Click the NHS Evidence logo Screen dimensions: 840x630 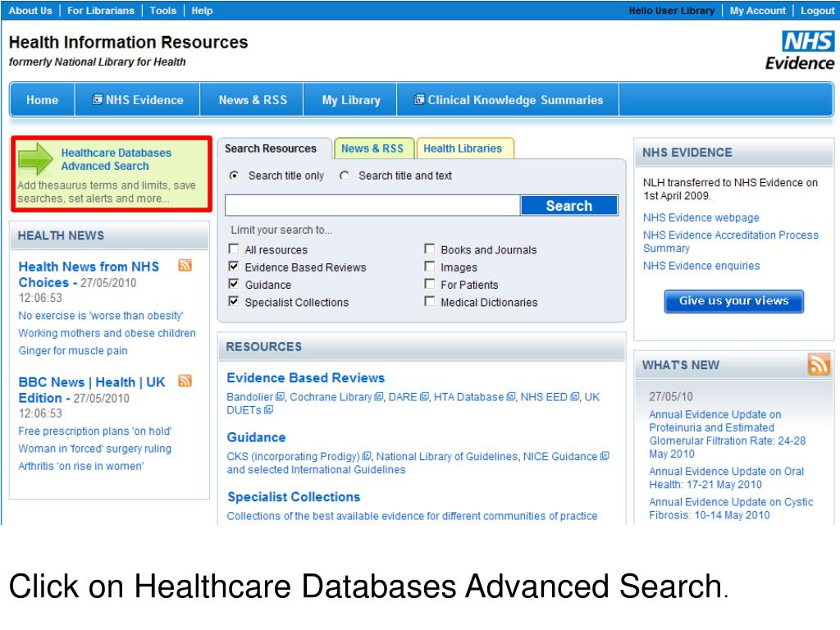801,50
